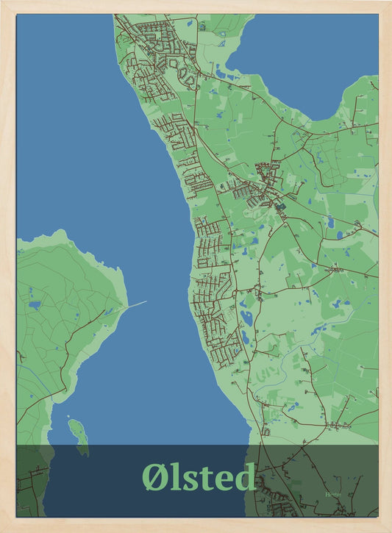392x533 pixels.
Task: Click the dark teal building in town center
Action: [x=281, y=207]
